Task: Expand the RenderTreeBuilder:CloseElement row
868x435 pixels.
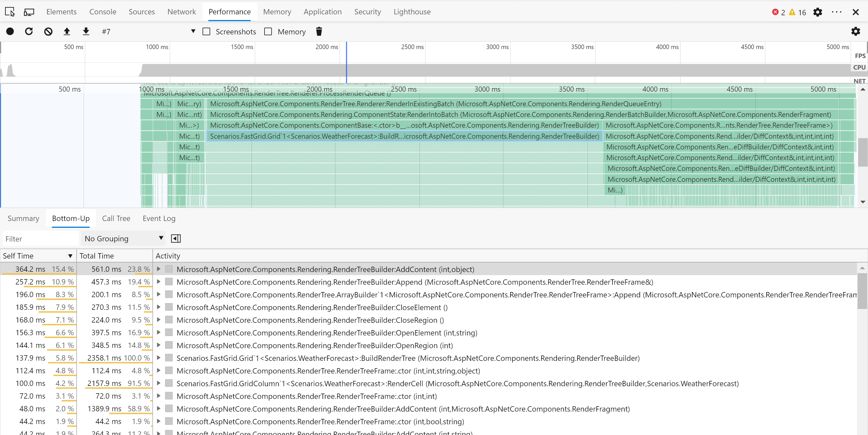Action: coord(159,307)
